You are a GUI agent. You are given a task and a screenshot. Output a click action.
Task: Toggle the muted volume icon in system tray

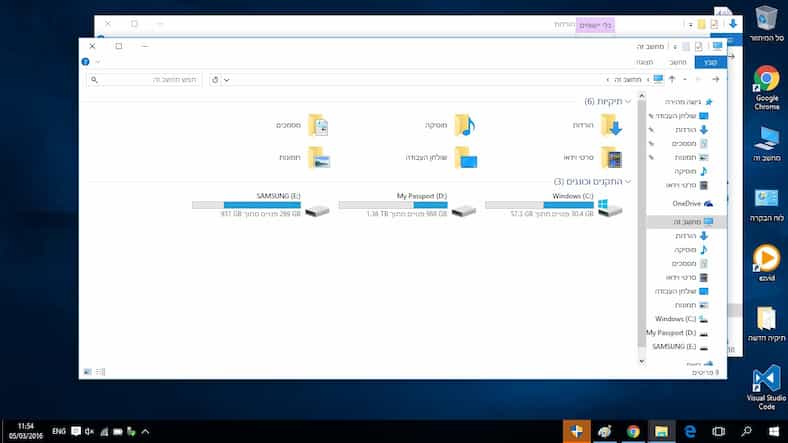point(89,431)
